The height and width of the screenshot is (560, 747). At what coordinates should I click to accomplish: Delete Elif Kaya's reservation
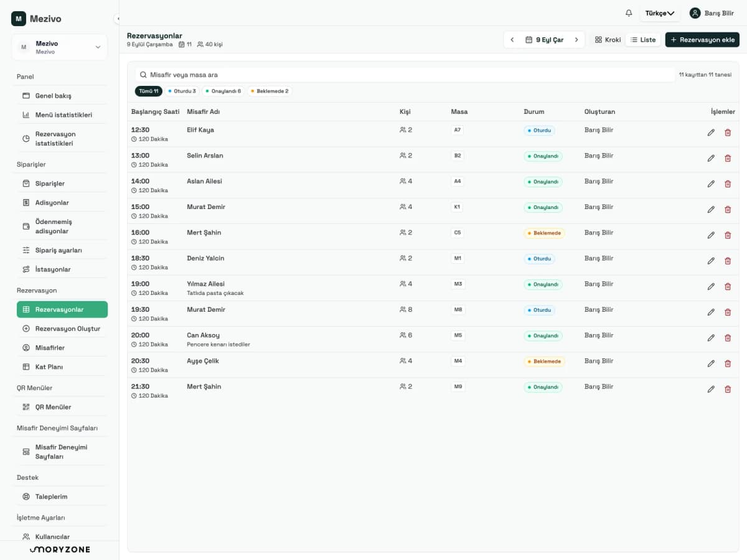point(728,133)
